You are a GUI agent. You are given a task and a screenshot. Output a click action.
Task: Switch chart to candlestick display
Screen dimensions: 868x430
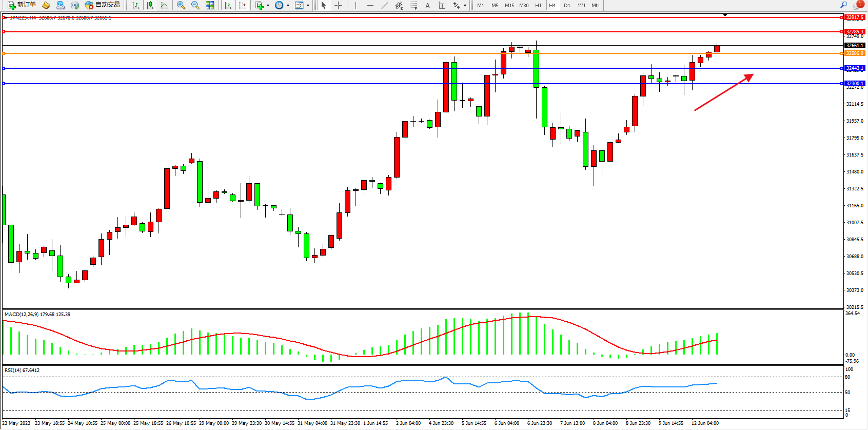(150, 5)
